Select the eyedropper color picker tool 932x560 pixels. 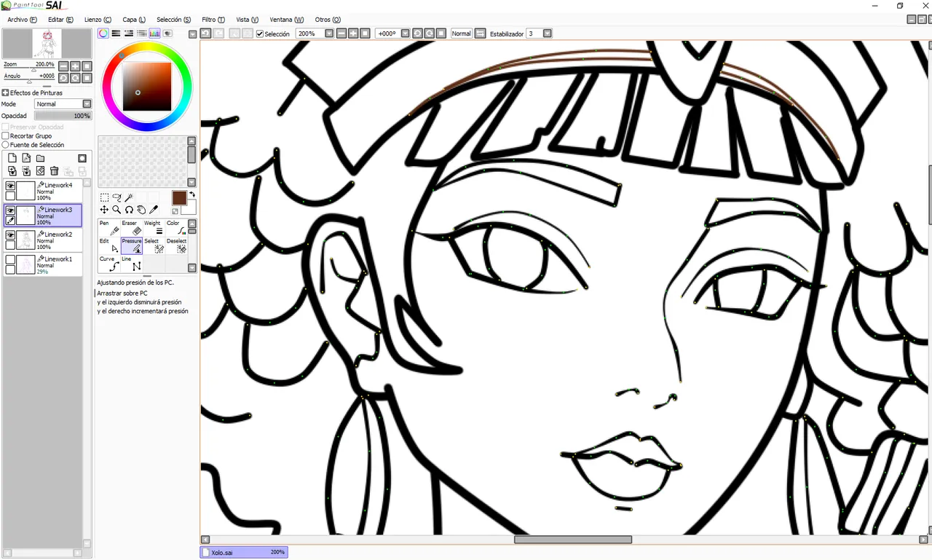(x=154, y=210)
